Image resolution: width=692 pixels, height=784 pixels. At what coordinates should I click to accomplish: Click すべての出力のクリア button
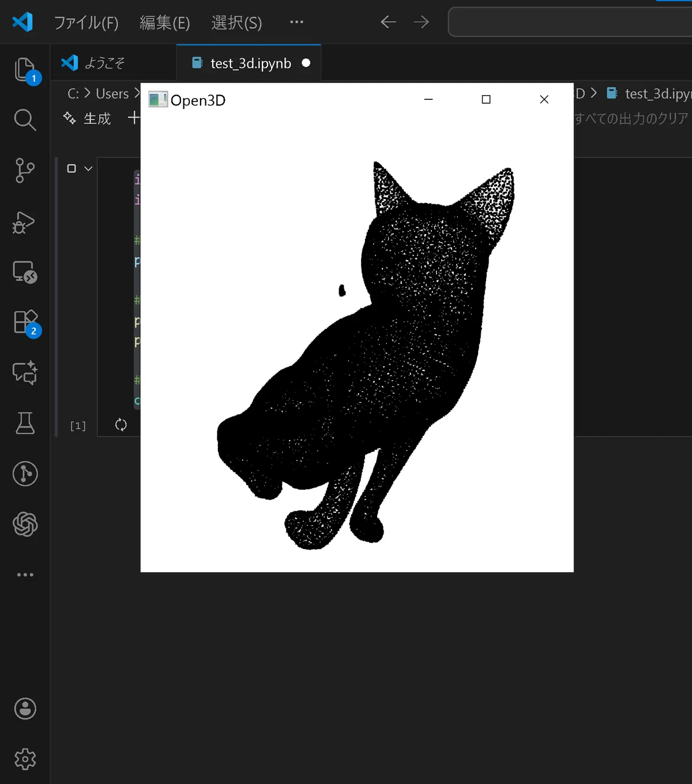click(x=632, y=118)
